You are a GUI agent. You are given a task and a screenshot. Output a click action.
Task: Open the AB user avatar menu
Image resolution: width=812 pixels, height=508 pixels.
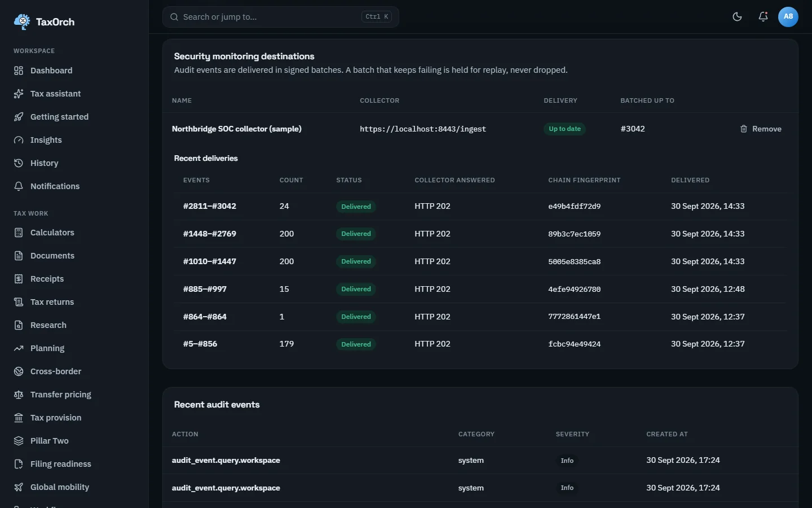pyautogui.click(x=788, y=16)
